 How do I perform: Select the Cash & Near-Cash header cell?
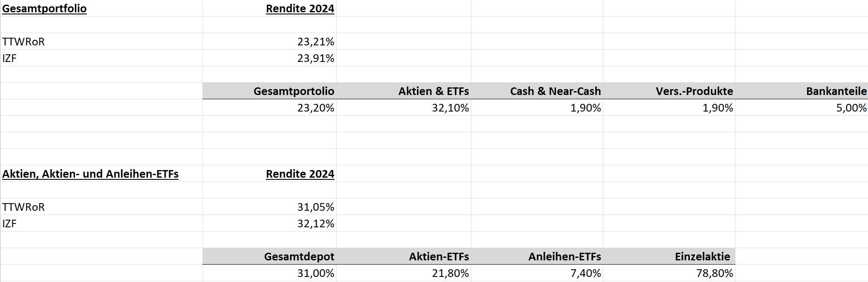[537, 91]
